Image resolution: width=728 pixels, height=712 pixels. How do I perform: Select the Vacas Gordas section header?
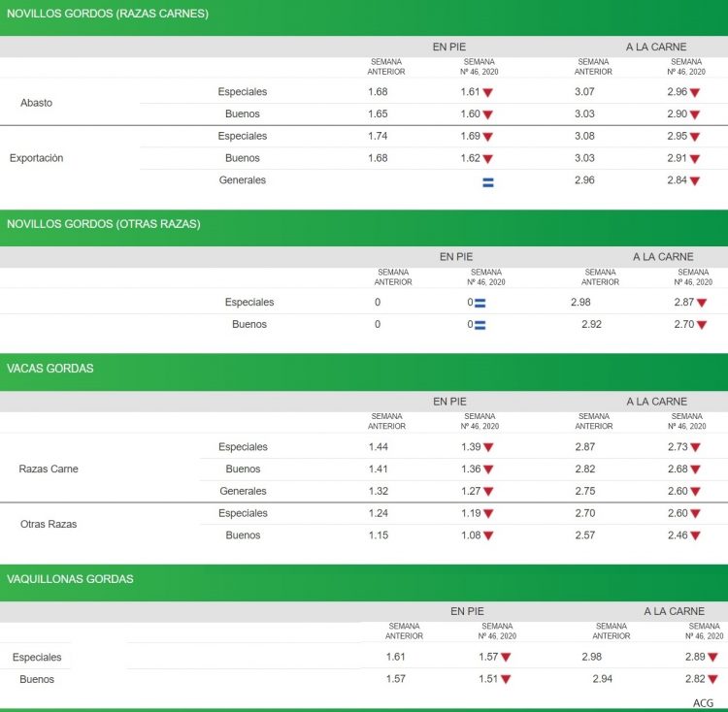click(50, 369)
